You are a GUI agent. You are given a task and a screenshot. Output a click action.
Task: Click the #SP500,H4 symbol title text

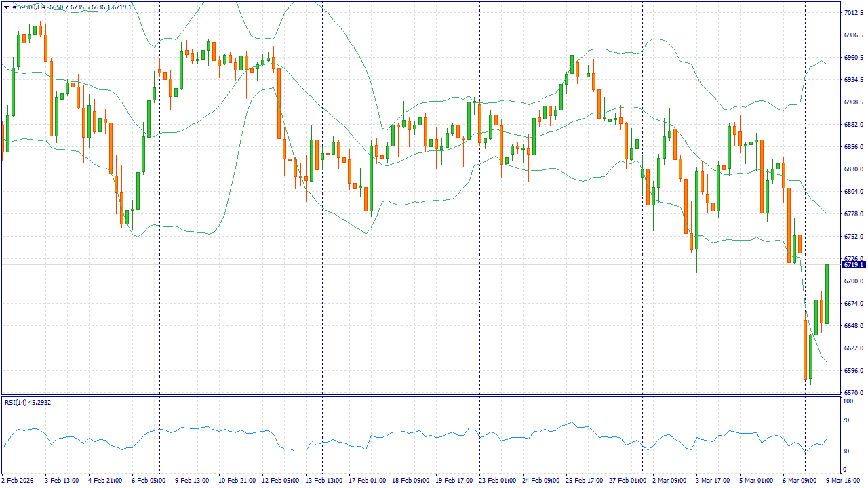30,7
